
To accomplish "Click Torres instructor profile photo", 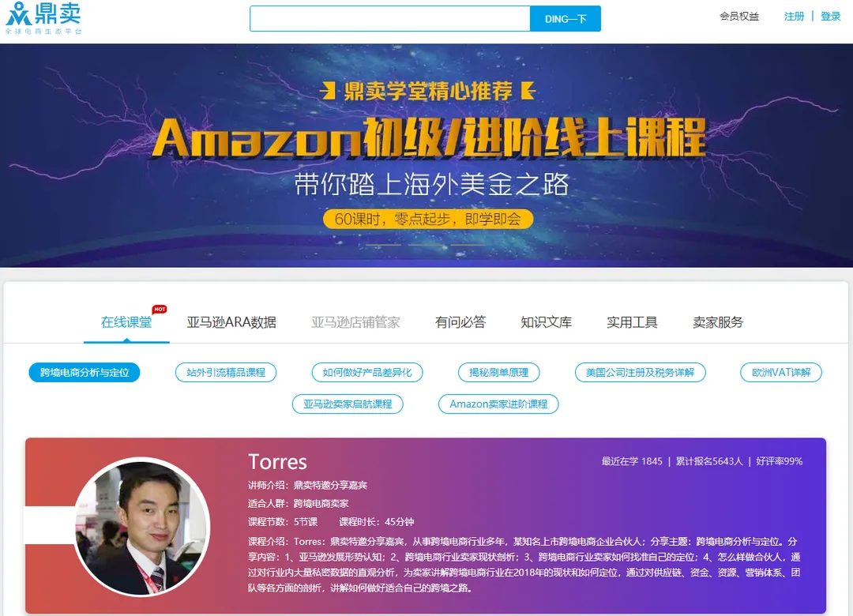I will pos(142,527).
